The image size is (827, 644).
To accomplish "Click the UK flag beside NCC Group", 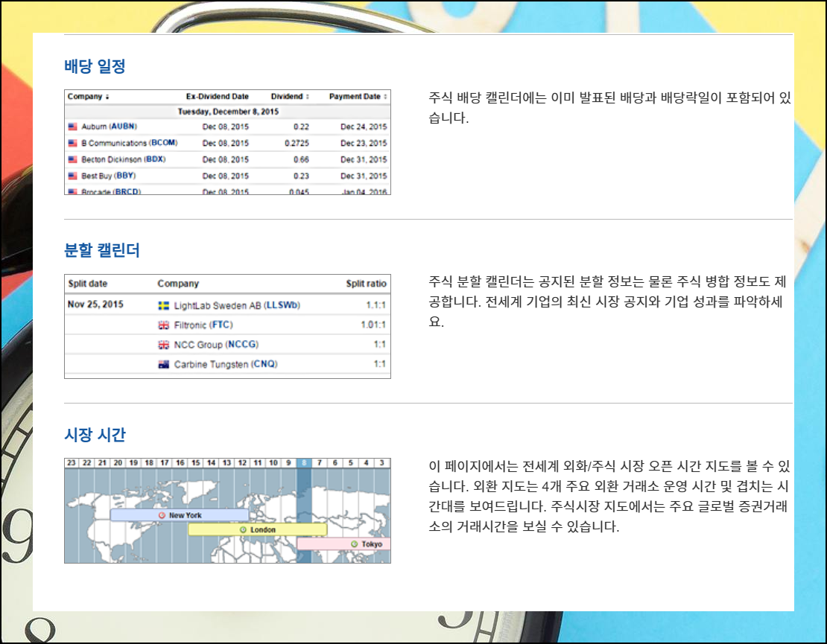I will tap(164, 345).
